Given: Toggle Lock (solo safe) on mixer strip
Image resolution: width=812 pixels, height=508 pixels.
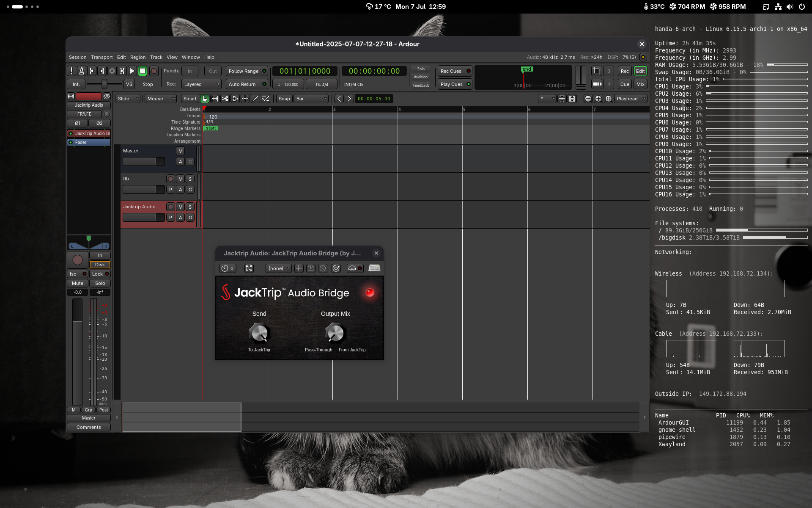Looking at the screenshot, I should point(100,274).
